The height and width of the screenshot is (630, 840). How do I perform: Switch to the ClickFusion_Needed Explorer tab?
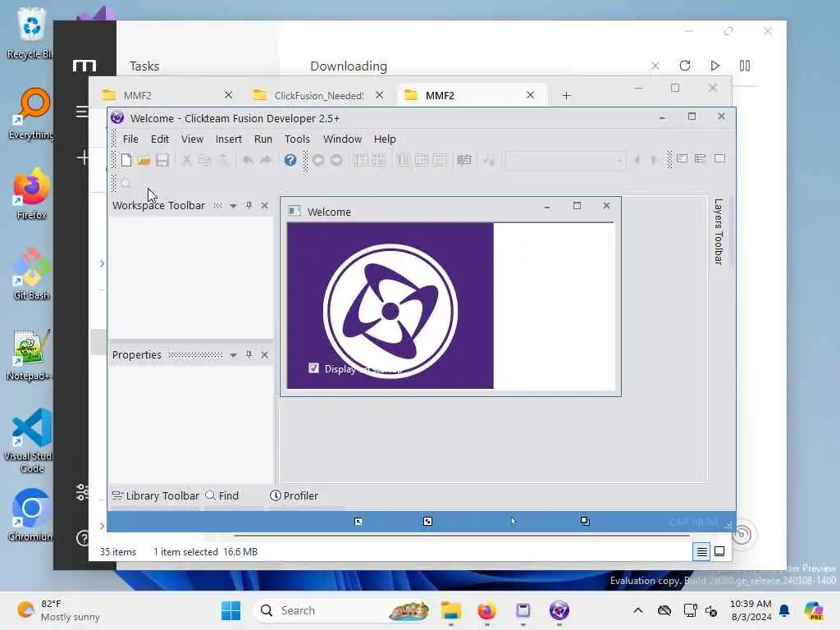[x=319, y=95]
